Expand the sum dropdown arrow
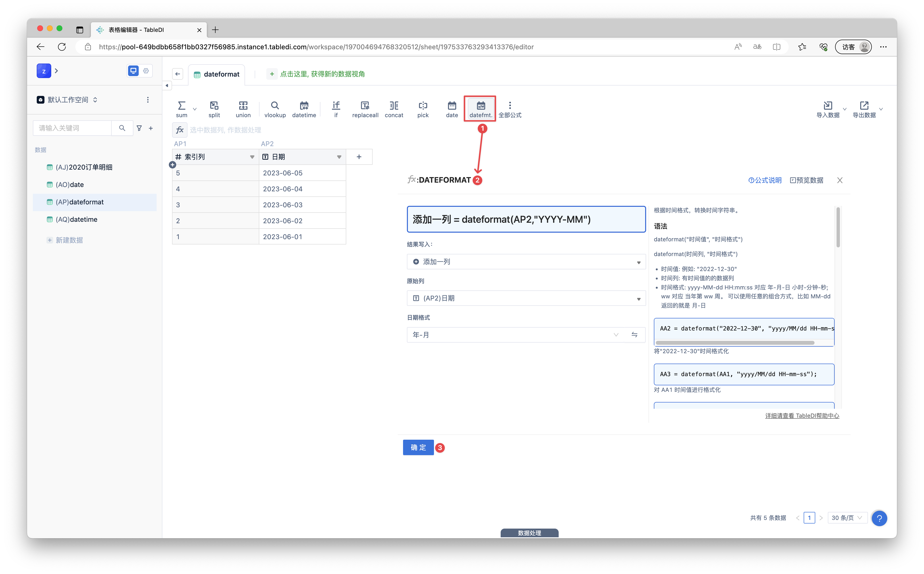The width and height of the screenshot is (924, 574). [195, 109]
